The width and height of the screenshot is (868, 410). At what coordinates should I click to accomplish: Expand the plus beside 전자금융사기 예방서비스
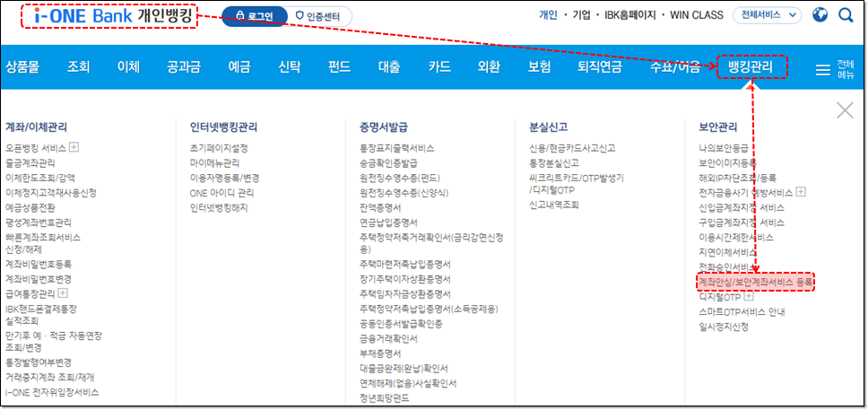[x=801, y=192]
